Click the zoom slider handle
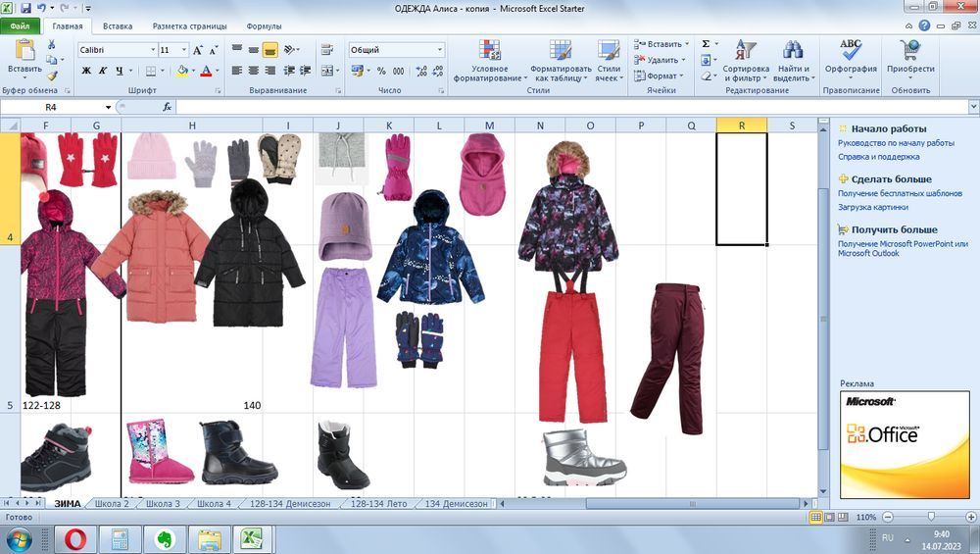 [931, 517]
